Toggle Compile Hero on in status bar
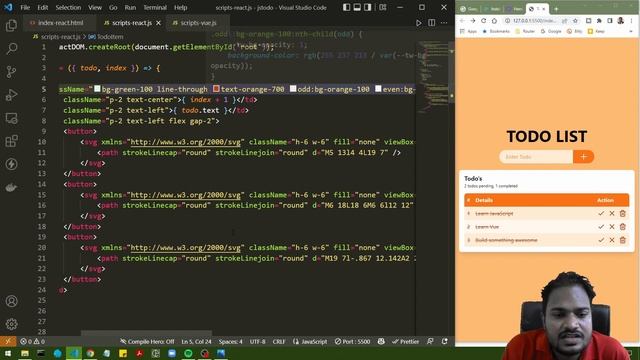 pyautogui.click(x=147, y=341)
